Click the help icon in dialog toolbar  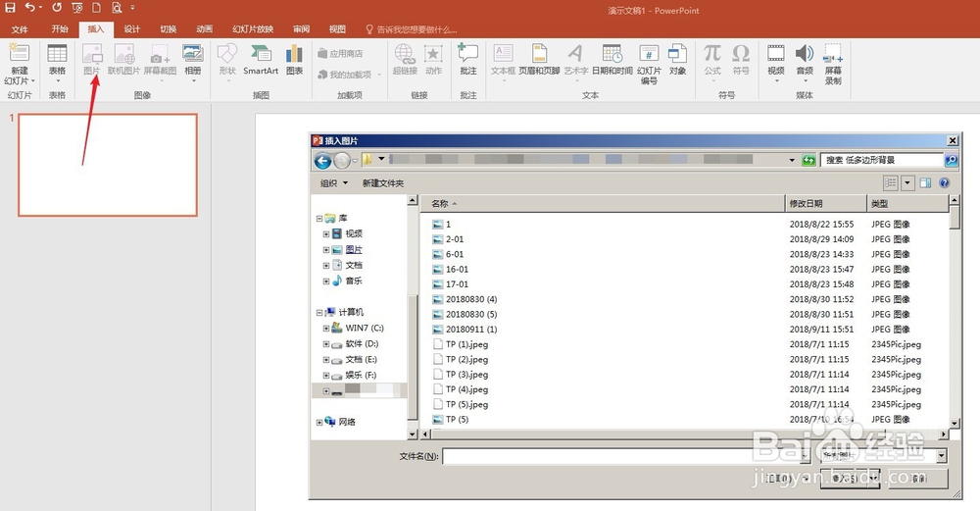coord(945,182)
